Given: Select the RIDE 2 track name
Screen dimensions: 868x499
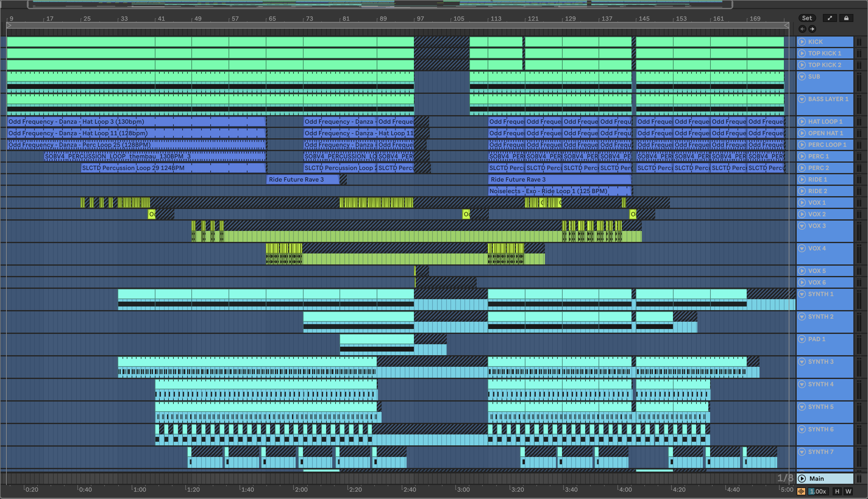Looking at the screenshot, I should point(818,191).
